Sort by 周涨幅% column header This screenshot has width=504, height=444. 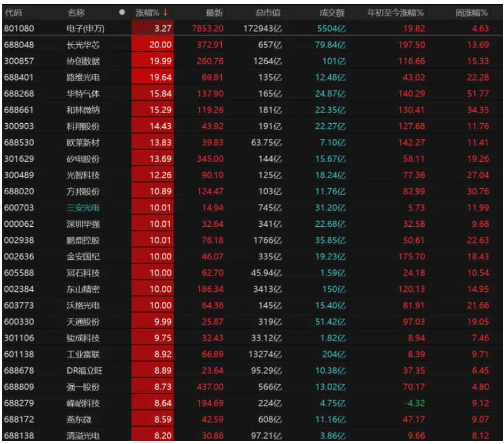coord(471,12)
